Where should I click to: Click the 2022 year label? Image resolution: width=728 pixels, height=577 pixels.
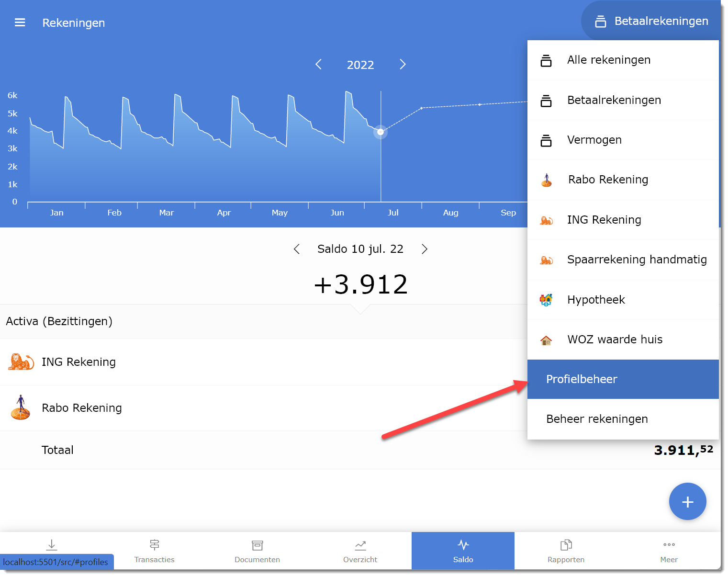click(360, 65)
